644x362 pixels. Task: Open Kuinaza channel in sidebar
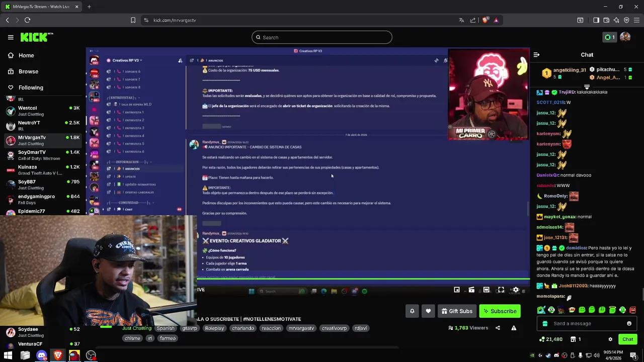43,170
